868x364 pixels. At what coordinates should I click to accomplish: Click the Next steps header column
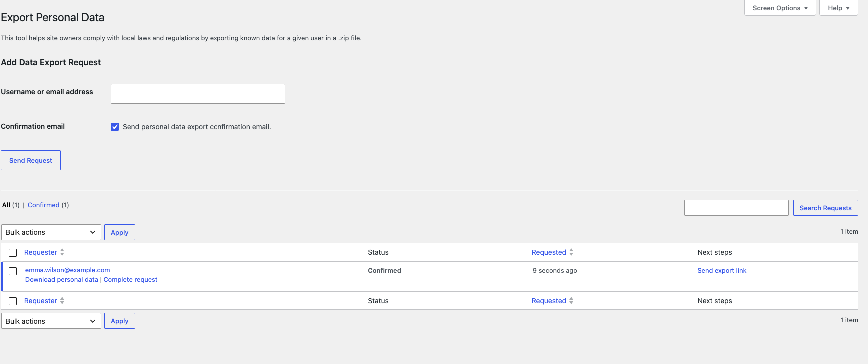pos(715,252)
